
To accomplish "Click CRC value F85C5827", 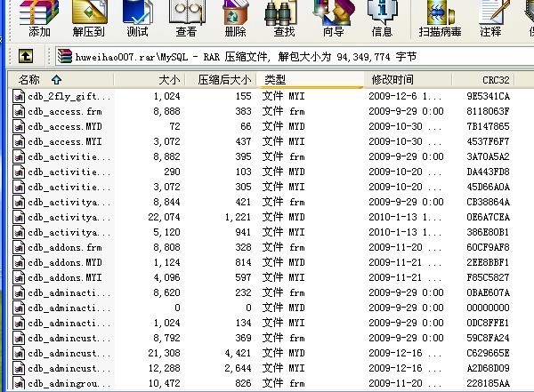I will tap(488, 277).
